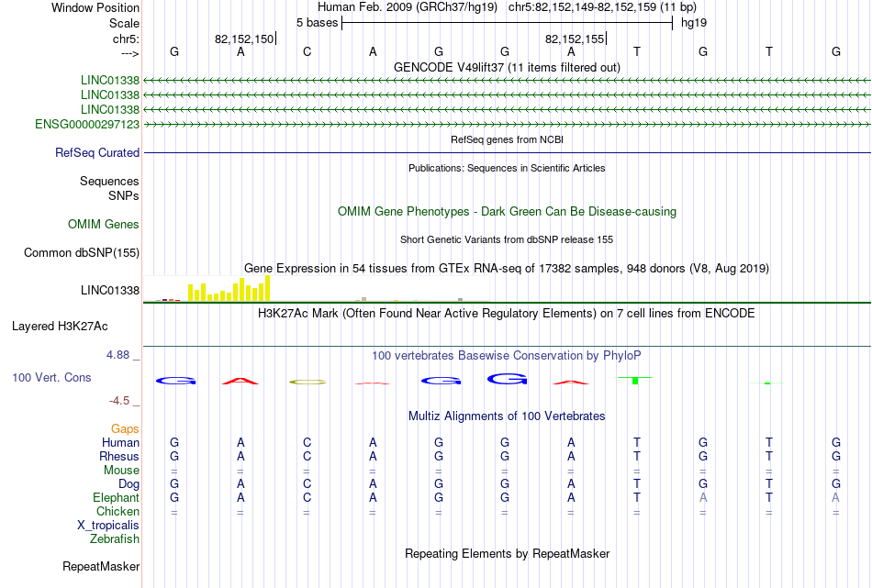872x588 pixels.
Task: Open the RepeatMasker track label
Action: pyautogui.click(x=101, y=566)
